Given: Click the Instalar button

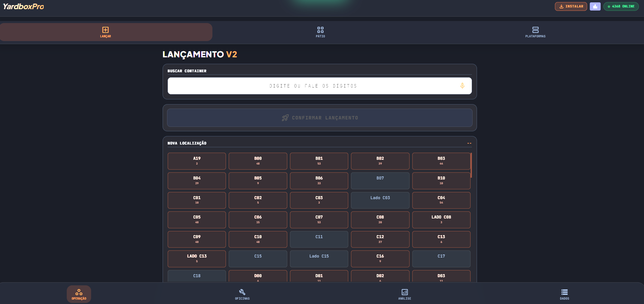Looking at the screenshot, I should pos(571,6).
